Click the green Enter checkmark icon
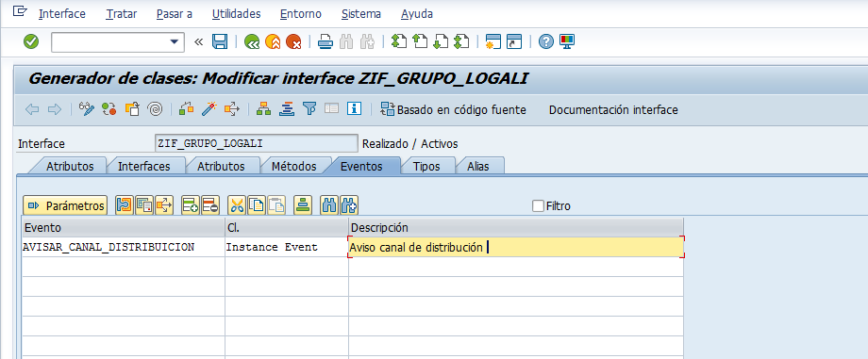Viewport: 868px width, 359px height. click(x=31, y=41)
